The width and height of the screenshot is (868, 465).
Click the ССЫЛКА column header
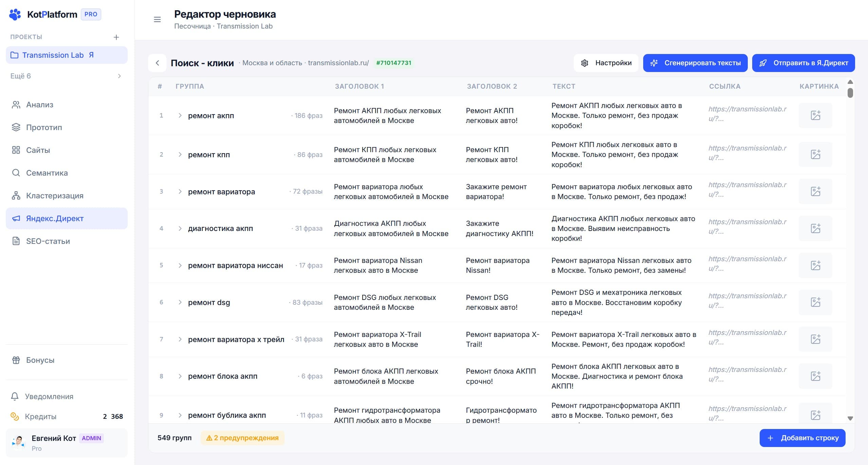(725, 86)
